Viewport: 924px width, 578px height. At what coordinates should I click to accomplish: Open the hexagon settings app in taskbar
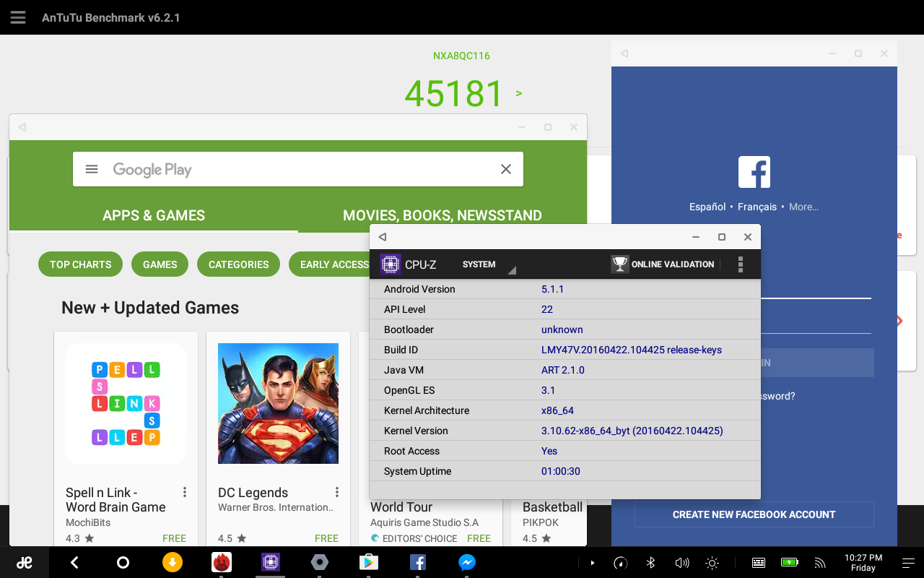click(319, 562)
